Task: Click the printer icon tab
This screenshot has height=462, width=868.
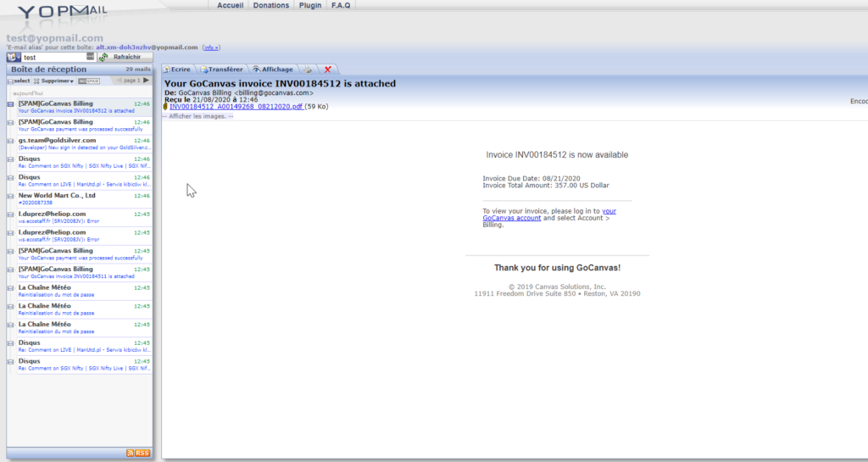Action: [307, 70]
